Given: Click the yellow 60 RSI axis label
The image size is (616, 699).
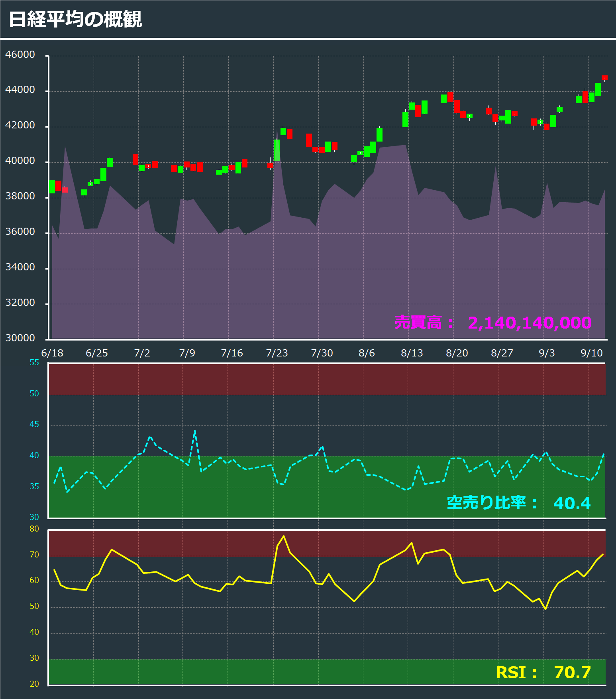Looking at the screenshot, I should (34, 580).
